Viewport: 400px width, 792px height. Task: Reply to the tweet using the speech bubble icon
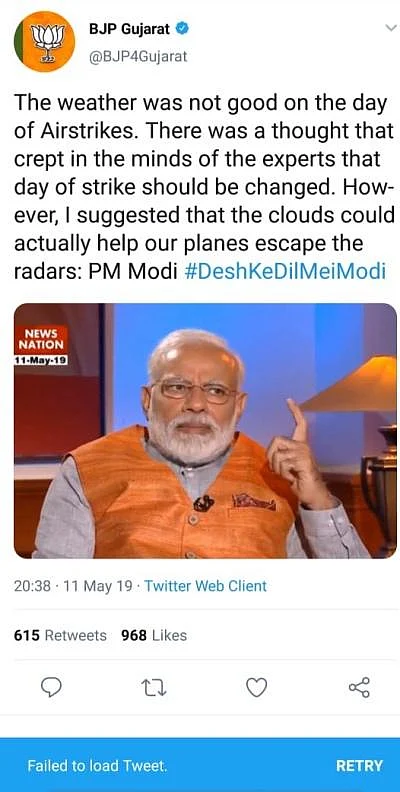coord(51,687)
